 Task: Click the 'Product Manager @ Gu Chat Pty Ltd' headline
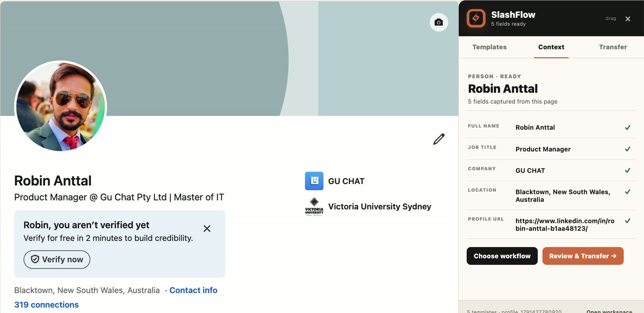tap(119, 197)
